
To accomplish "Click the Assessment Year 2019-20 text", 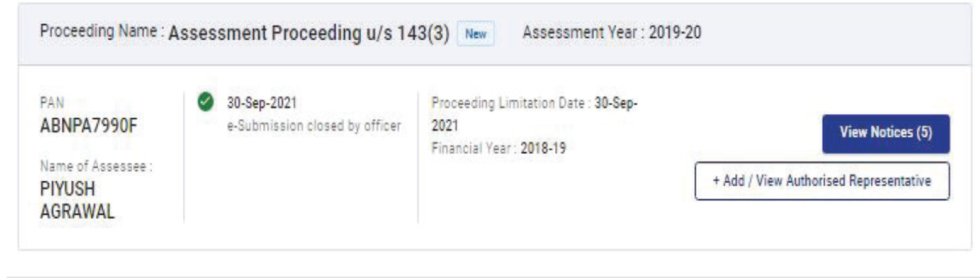I will tap(611, 33).
